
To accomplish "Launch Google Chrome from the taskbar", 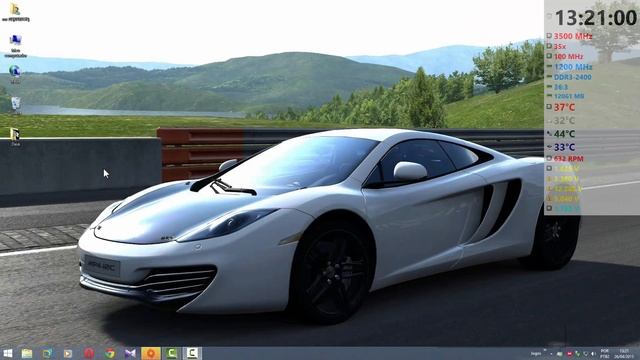I will tap(109, 353).
